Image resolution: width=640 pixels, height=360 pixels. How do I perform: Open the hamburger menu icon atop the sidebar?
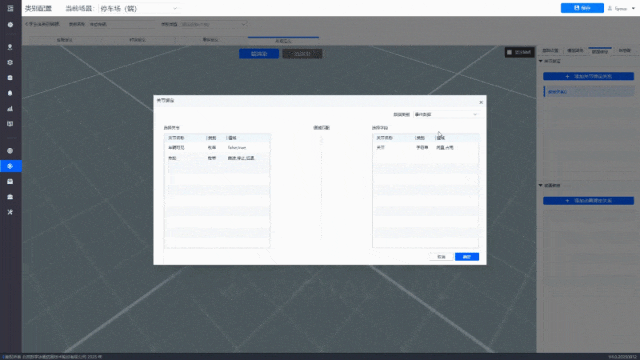coord(10,8)
